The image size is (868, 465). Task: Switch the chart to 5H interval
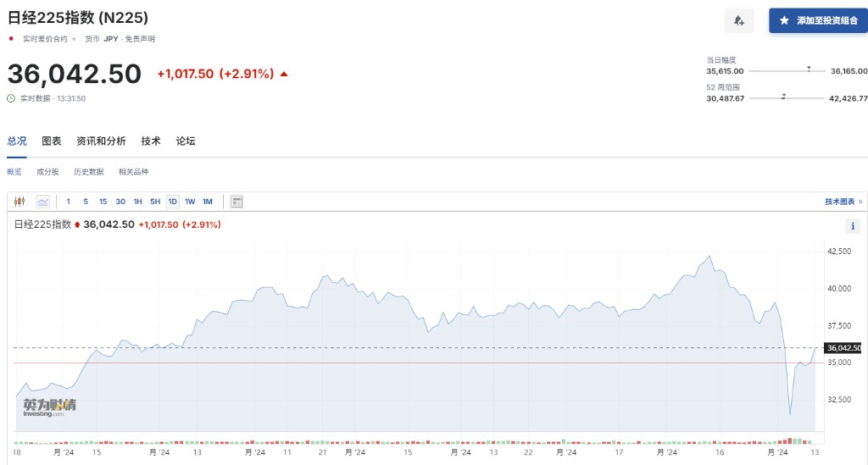click(155, 202)
